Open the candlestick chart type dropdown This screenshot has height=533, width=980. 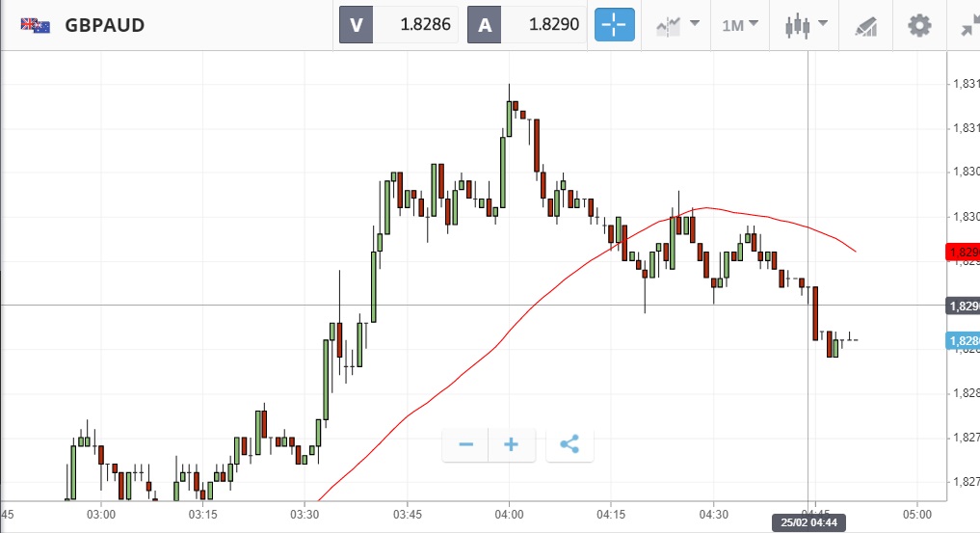tap(804, 25)
